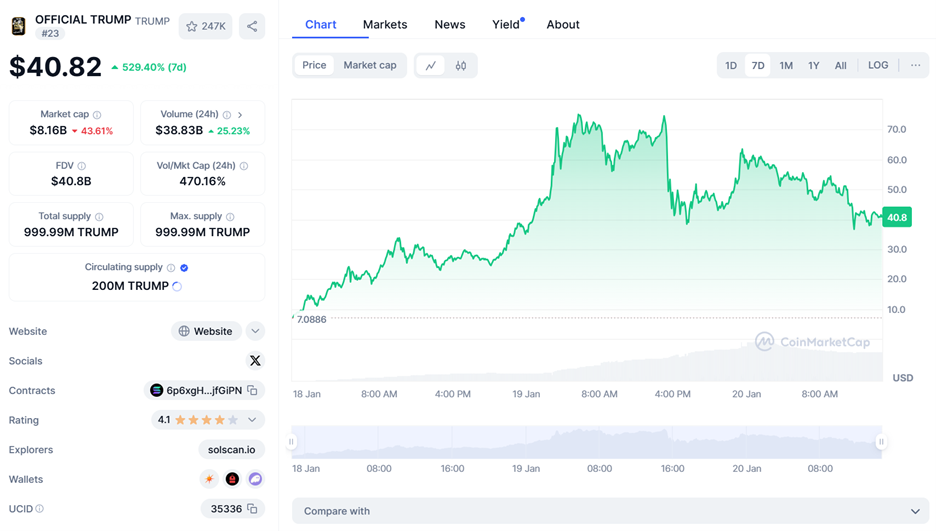The image size is (936, 531).
Task: Copy the UCID 35336
Action: (x=253, y=508)
